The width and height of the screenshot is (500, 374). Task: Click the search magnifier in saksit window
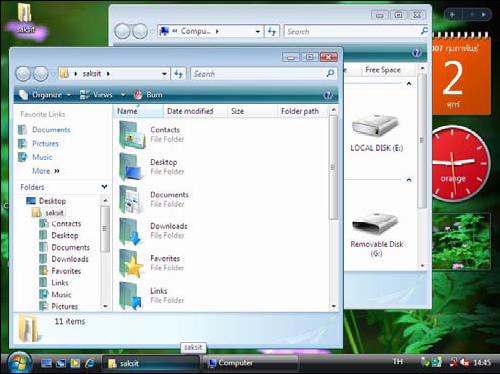point(330,73)
